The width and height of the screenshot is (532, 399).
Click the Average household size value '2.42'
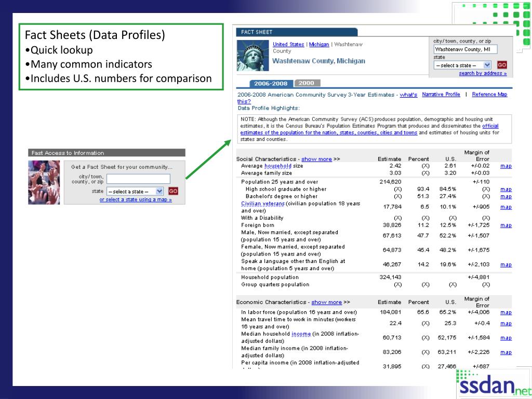point(395,166)
